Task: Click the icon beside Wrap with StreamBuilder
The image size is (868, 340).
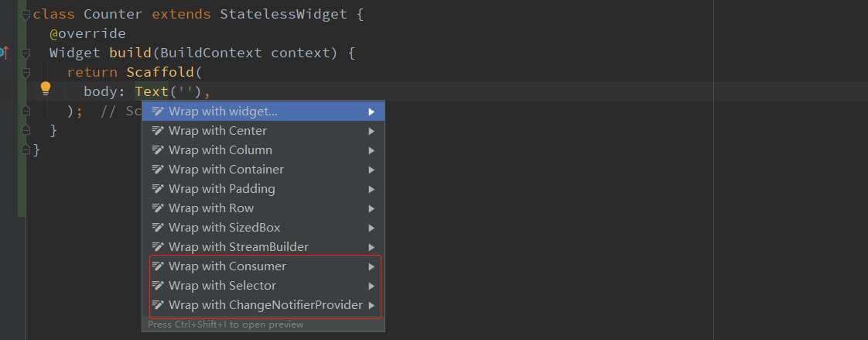Action: (158, 247)
